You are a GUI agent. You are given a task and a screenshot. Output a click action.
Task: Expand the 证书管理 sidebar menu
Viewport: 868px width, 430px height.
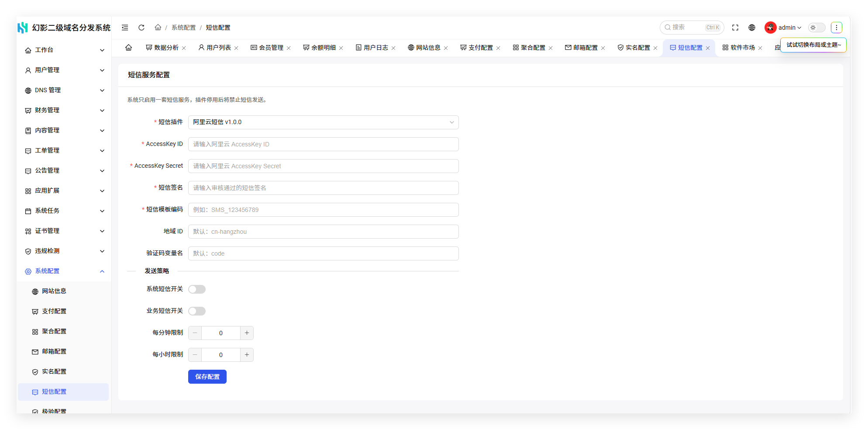point(65,231)
